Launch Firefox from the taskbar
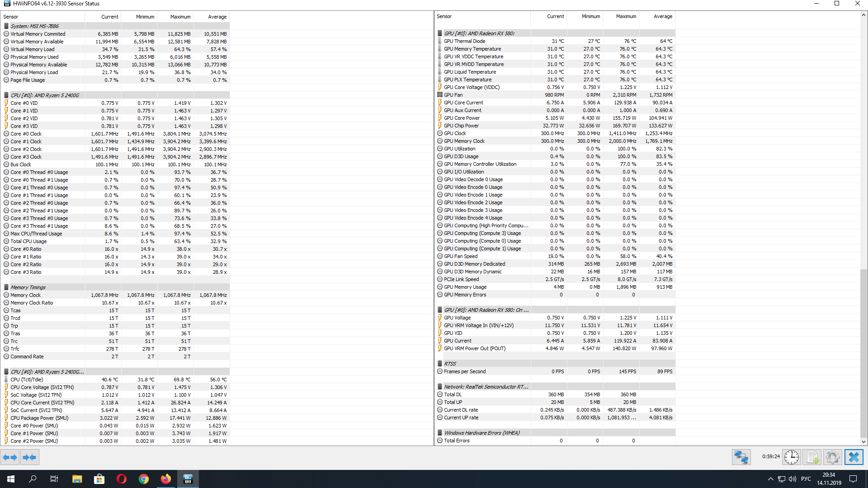Viewport: 868px width, 488px height. click(x=165, y=479)
